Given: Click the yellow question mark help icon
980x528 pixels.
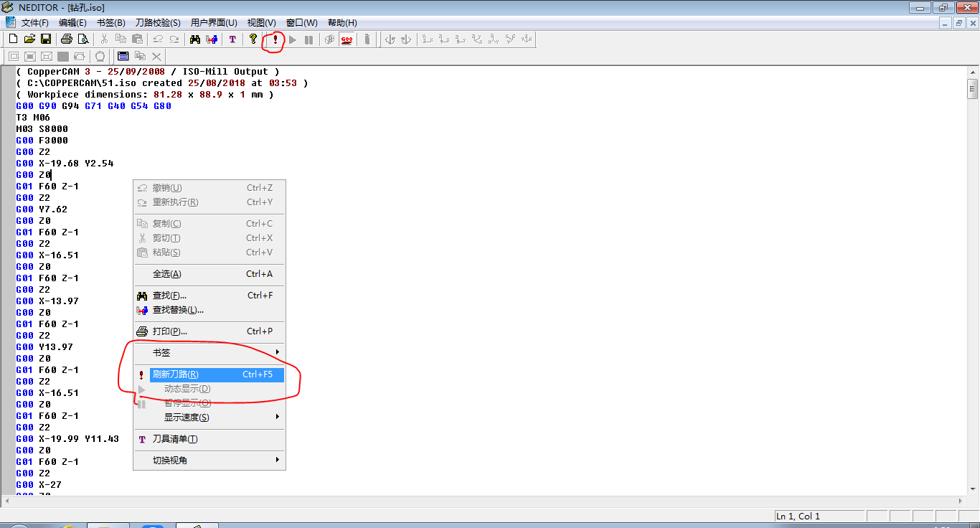Looking at the screenshot, I should click(x=253, y=39).
